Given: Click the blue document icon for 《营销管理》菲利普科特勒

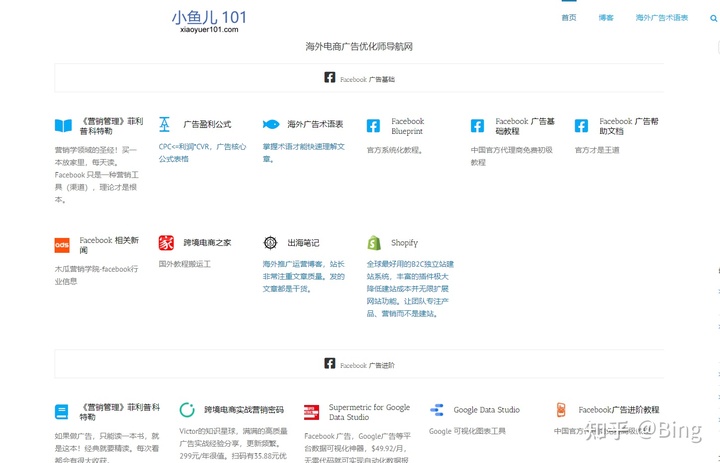Looking at the screenshot, I should tap(62, 412).
